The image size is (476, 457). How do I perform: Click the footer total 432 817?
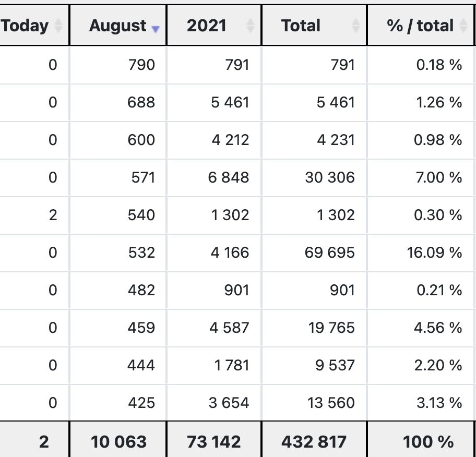tap(314, 441)
